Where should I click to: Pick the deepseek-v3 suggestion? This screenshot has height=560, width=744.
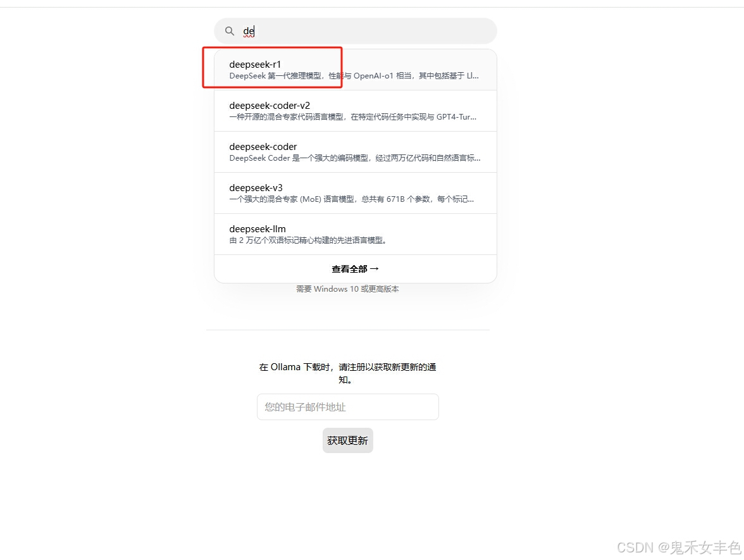356,193
